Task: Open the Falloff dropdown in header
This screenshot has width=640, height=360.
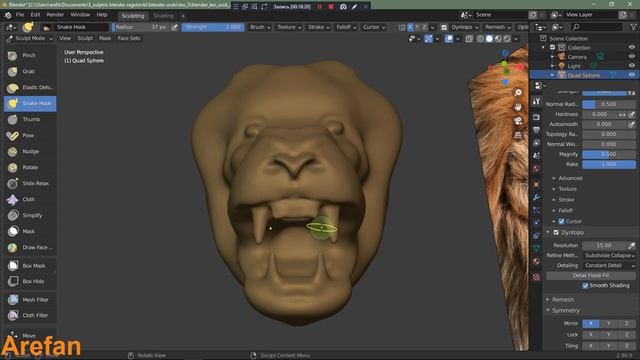Action: 347,27
